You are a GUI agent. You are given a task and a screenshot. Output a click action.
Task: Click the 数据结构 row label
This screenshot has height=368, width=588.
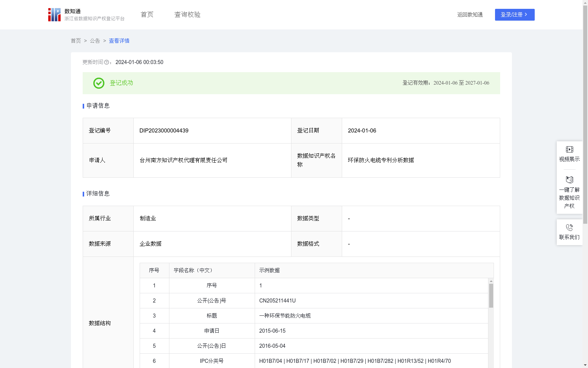pos(100,323)
